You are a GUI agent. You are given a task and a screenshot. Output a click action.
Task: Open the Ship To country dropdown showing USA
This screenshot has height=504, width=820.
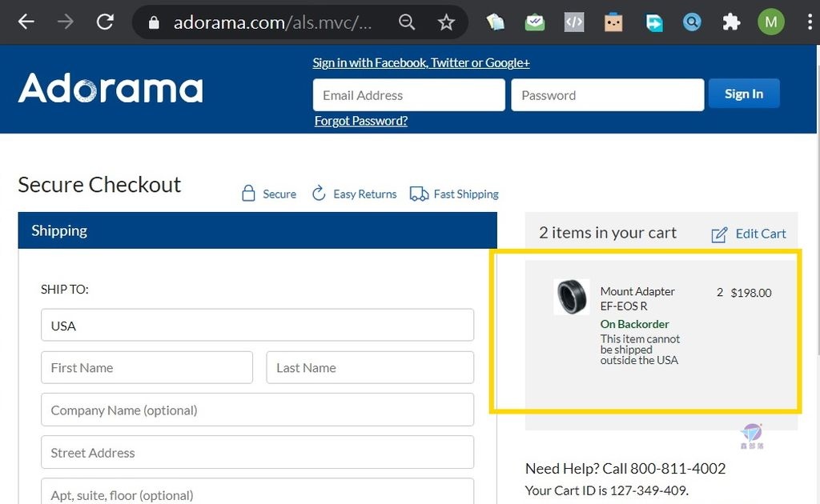(257, 325)
